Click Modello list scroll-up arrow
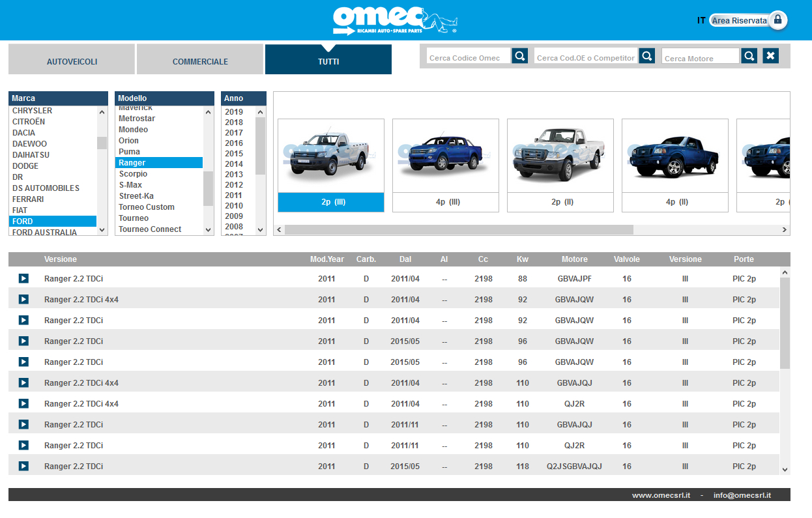The height and width of the screenshot is (518, 812). (209, 112)
